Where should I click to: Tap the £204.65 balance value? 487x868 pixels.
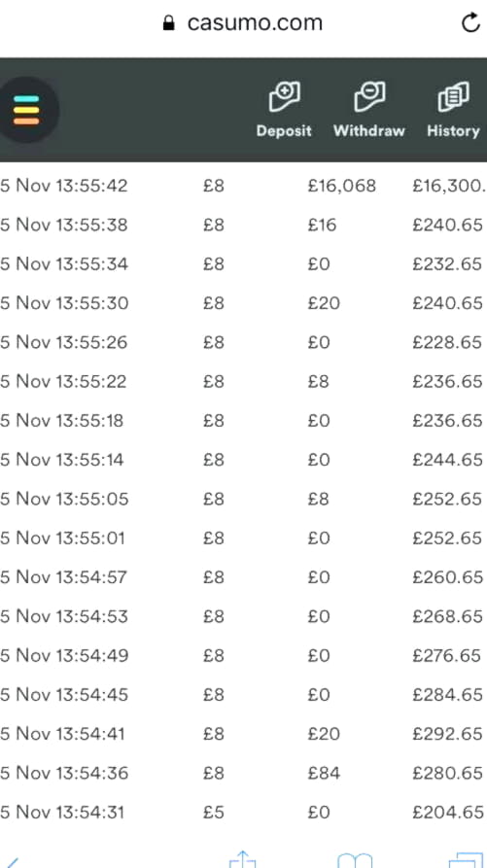448,812
